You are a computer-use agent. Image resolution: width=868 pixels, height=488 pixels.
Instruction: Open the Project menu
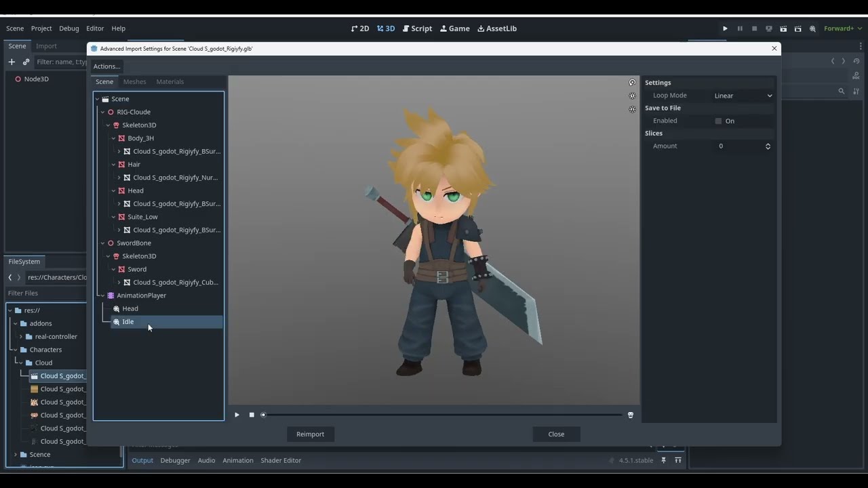41,28
